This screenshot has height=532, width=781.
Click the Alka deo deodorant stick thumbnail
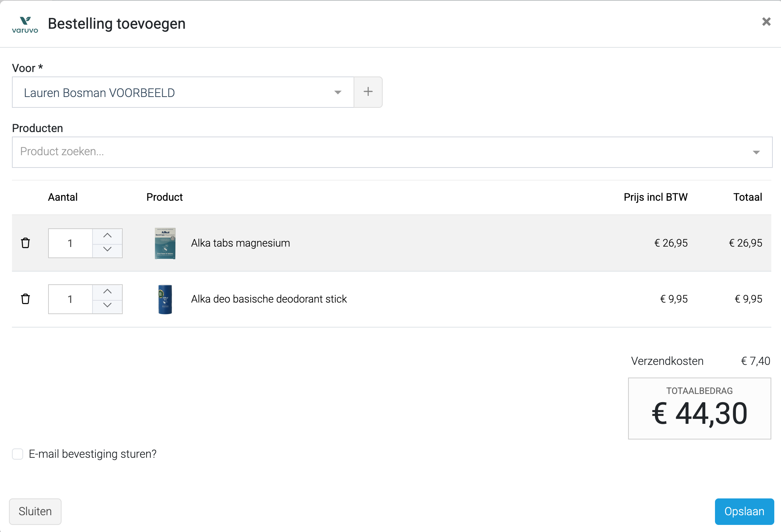165,299
